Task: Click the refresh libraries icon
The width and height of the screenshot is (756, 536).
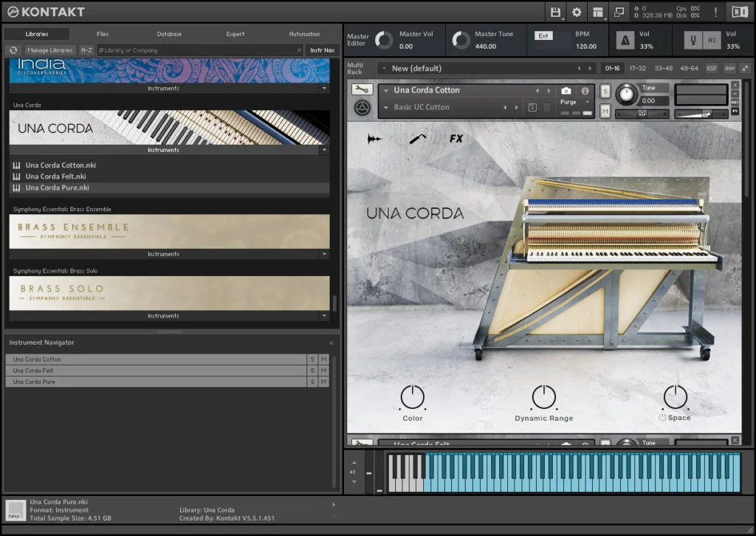Action: (13, 50)
